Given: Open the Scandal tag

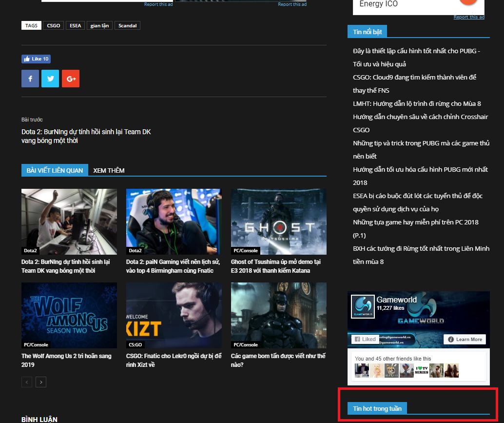Looking at the screenshot, I should 127,25.
